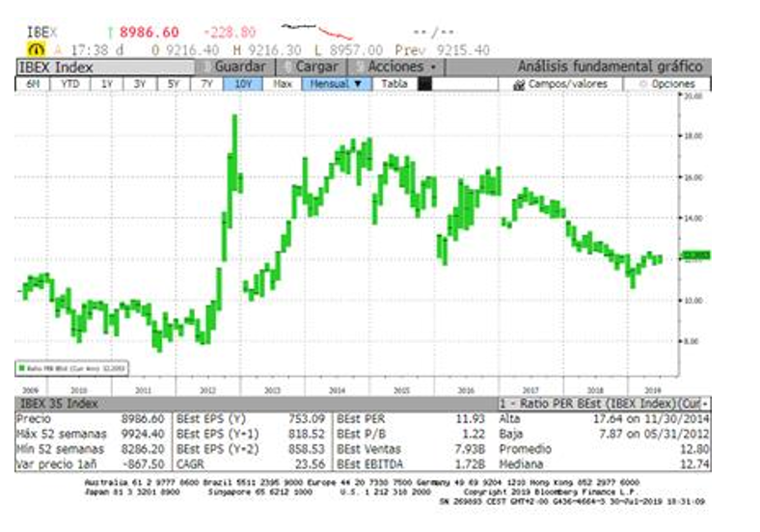Screen dimensions: 760x532
Task: Click the Mín 52 semanas value 8286.20
Action: tap(143, 449)
